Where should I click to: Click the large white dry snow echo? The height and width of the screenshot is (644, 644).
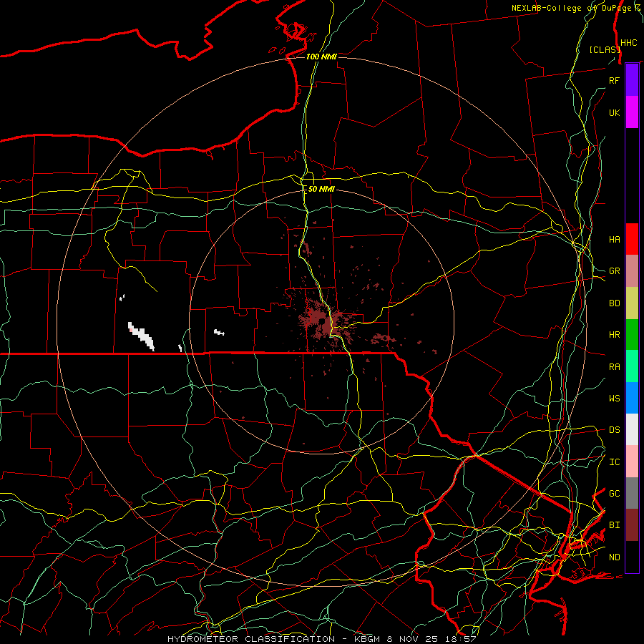pyautogui.click(x=141, y=336)
